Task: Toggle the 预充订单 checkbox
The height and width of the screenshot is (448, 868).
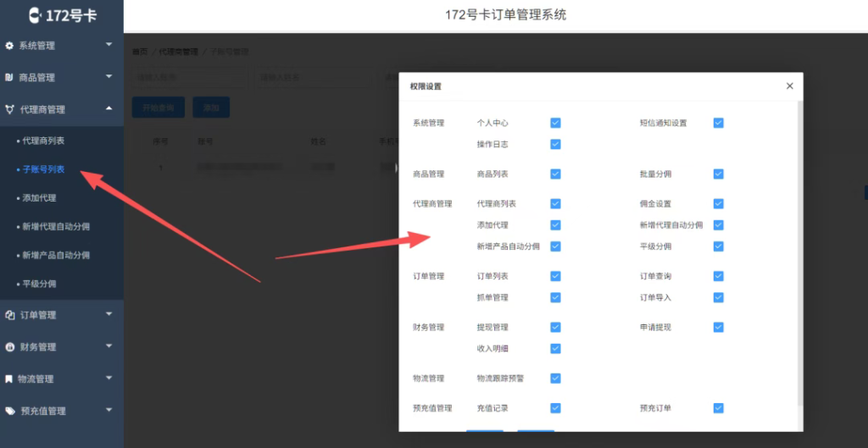Action: (719, 408)
